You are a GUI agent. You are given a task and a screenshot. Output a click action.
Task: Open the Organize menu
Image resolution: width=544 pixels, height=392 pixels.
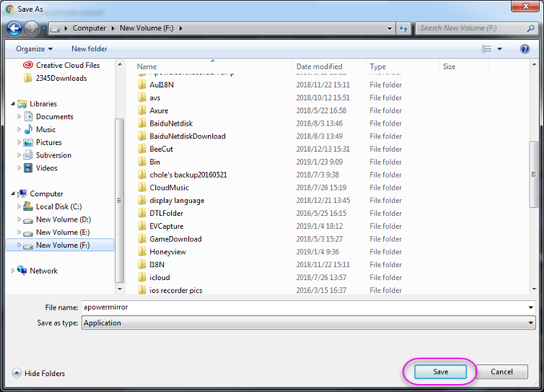pos(34,49)
